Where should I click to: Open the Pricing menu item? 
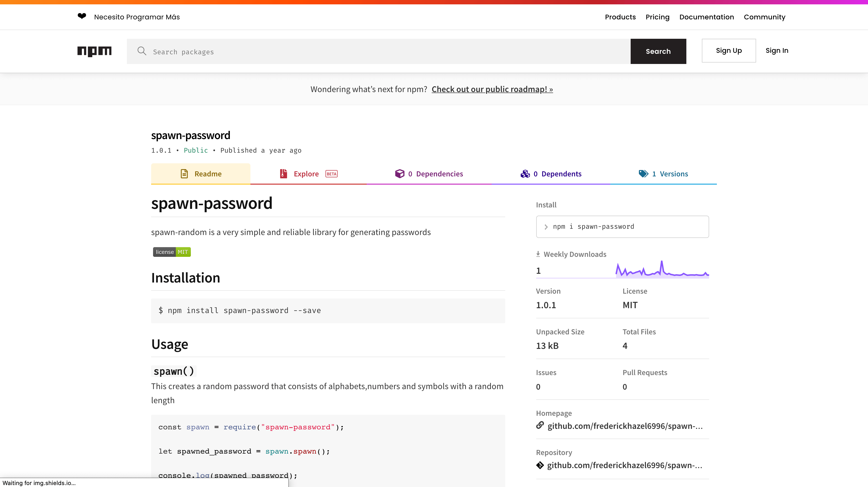(657, 17)
